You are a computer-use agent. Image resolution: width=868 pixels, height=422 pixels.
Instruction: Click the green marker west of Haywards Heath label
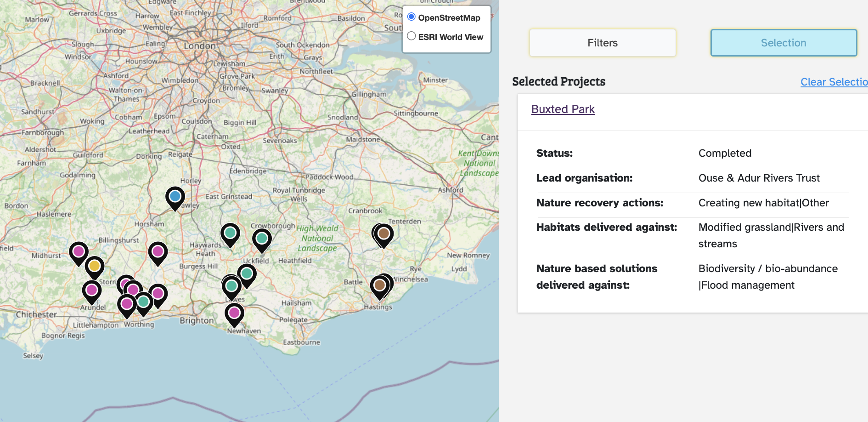pyautogui.click(x=230, y=233)
